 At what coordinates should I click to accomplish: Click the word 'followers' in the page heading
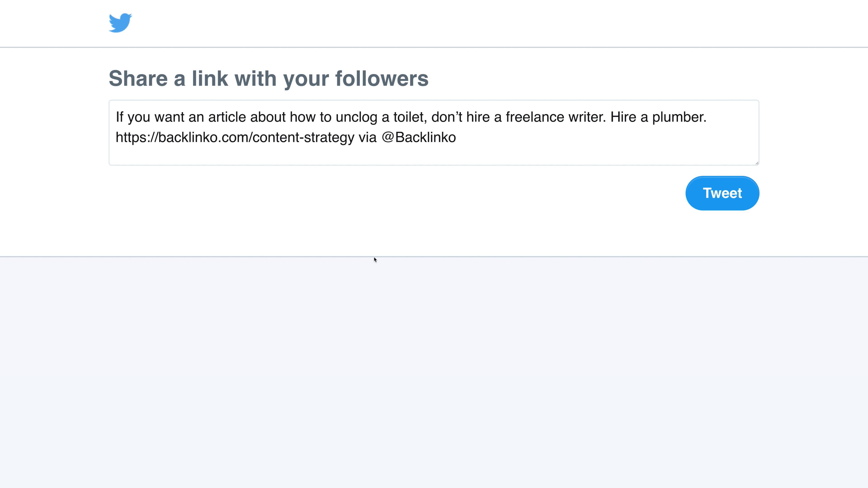382,78
